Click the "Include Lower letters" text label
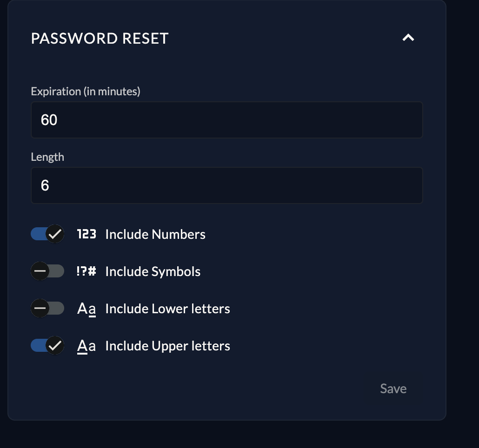The image size is (479, 448). [x=167, y=309]
